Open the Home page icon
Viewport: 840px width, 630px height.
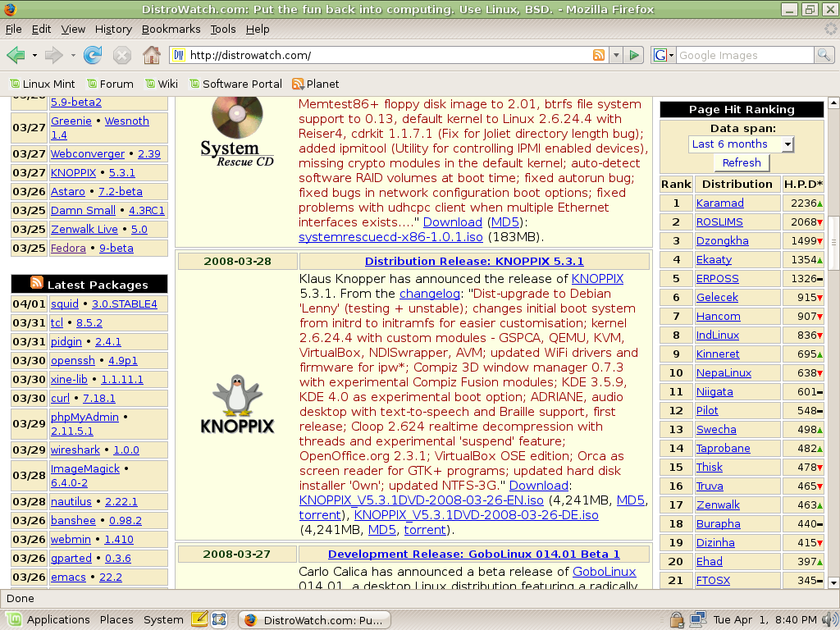pos(152,55)
